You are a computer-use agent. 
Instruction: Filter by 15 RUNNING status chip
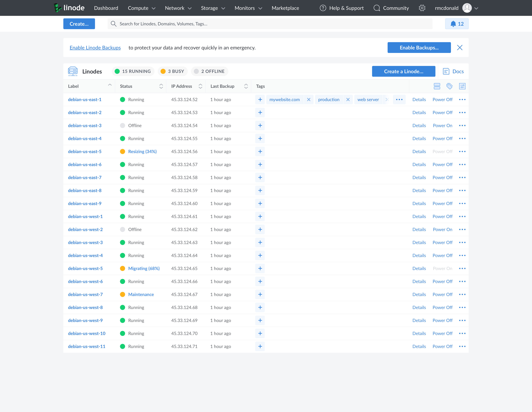pyautogui.click(x=133, y=71)
